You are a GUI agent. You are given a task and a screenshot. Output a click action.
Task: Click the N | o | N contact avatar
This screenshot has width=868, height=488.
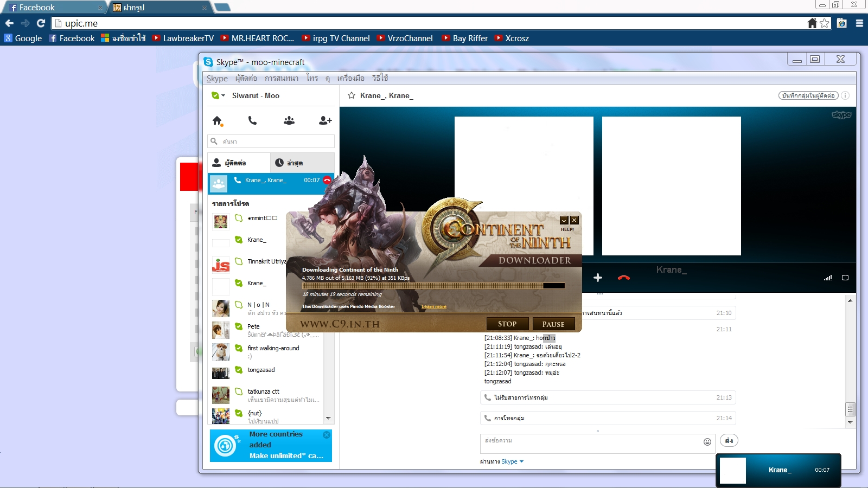click(221, 309)
